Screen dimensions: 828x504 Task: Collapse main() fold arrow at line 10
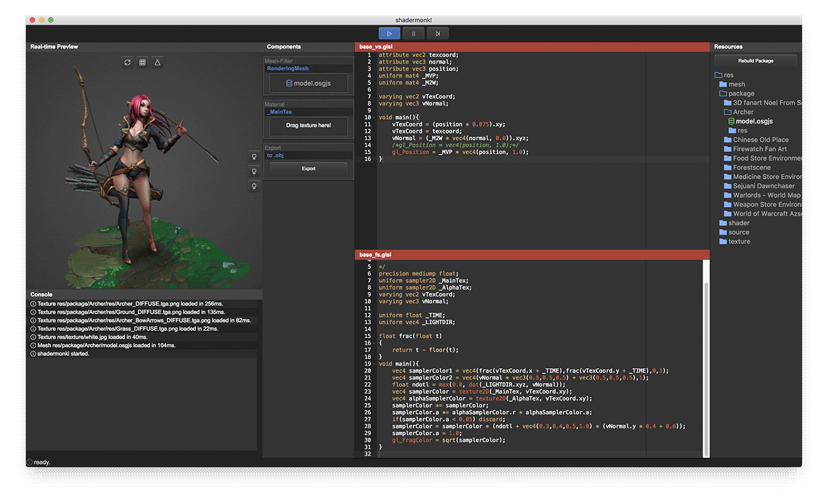374,117
